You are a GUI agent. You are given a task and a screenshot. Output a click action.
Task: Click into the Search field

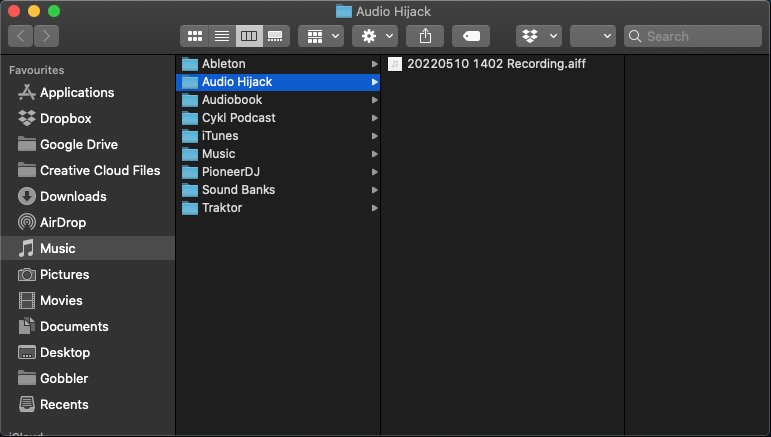coord(693,36)
